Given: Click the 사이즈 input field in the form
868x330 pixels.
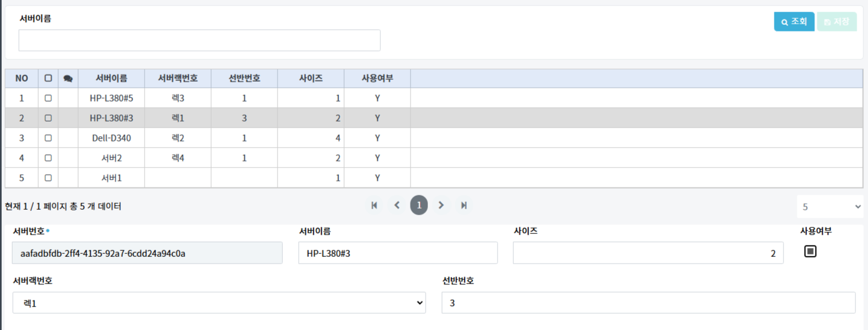Looking at the screenshot, I should pyautogui.click(x=648, y=253).
